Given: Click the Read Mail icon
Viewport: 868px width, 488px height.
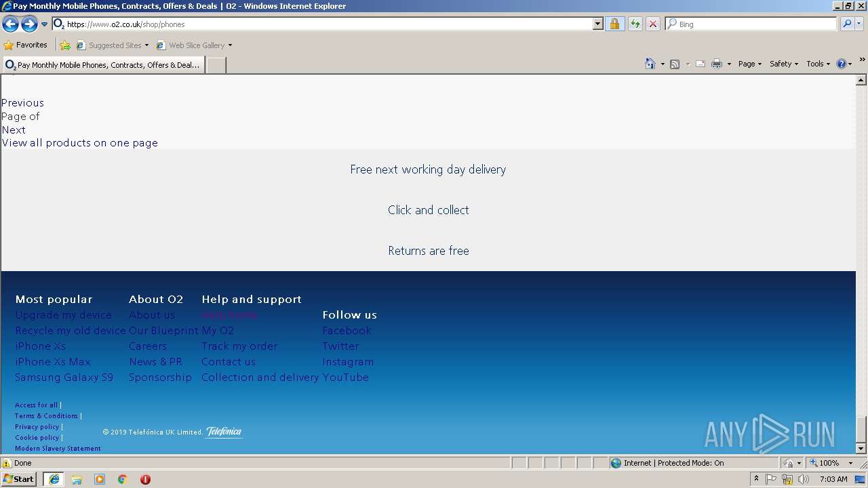Looking at the screenshot, I should [701, 64].
